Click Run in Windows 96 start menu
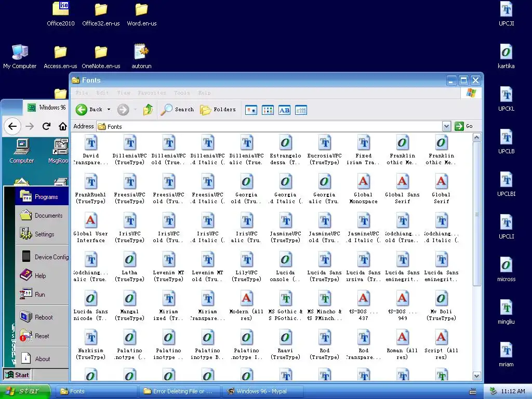The height and width of the screenshot is (399, 532). (42, 295)
